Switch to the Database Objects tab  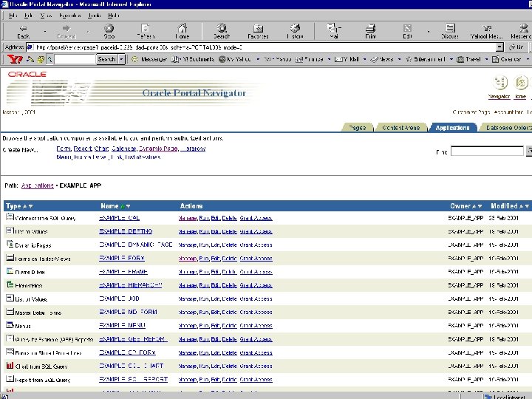pyautogui.click(x=507, y=128)
